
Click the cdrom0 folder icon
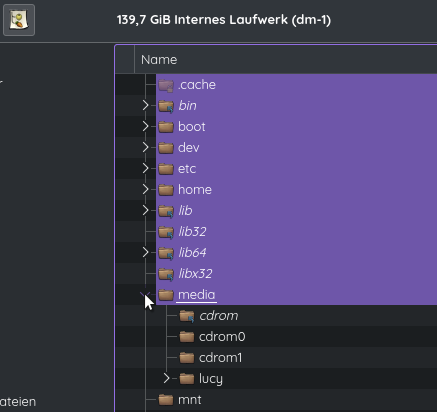187,337
